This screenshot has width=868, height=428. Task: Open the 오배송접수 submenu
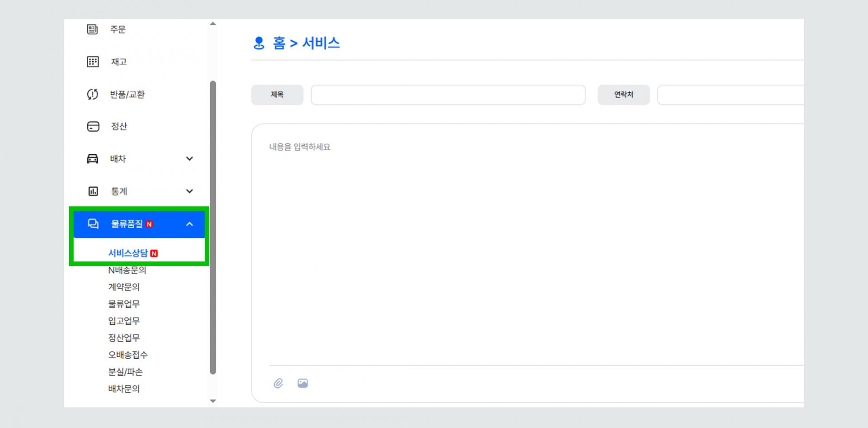[x=128, y=355]
